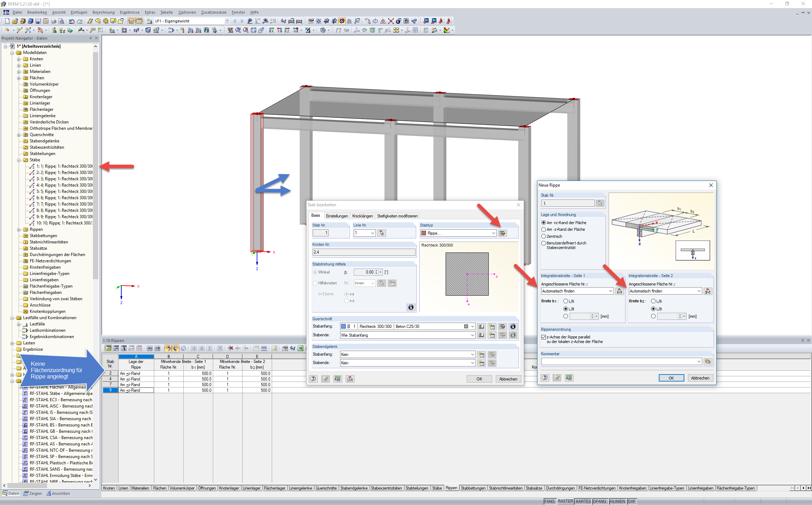Viewport: 812px width, 505px height.
Task: Open the Zusatzmodule menu
Action: pyautogui.click(x=214, y=12)
